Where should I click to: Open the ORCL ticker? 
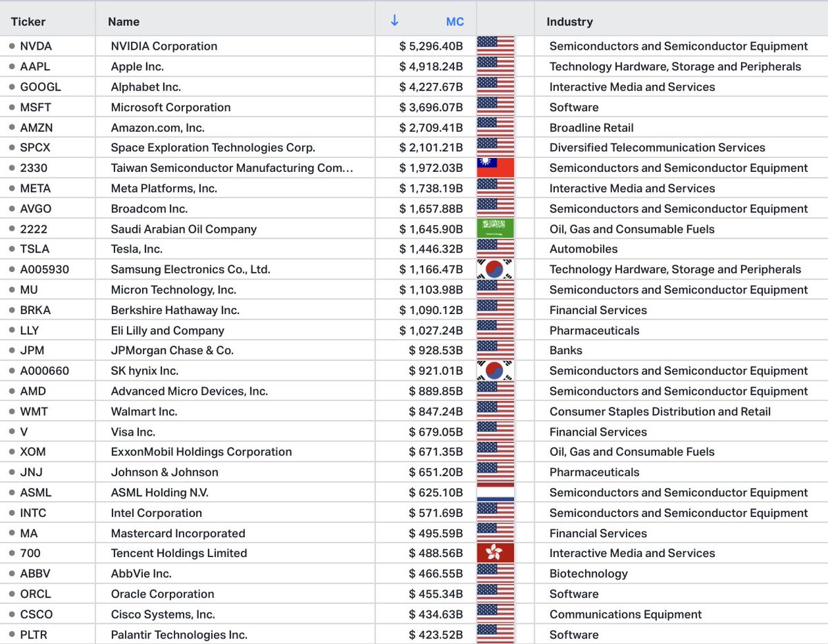[x=35, y=594]
